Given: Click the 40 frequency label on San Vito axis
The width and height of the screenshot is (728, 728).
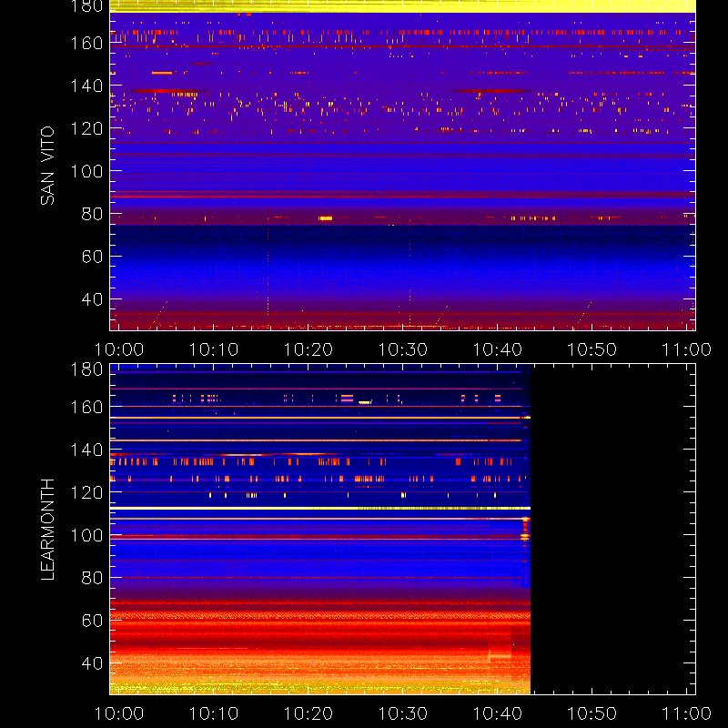Looking at the screenshot, I should tap(93, 299).
